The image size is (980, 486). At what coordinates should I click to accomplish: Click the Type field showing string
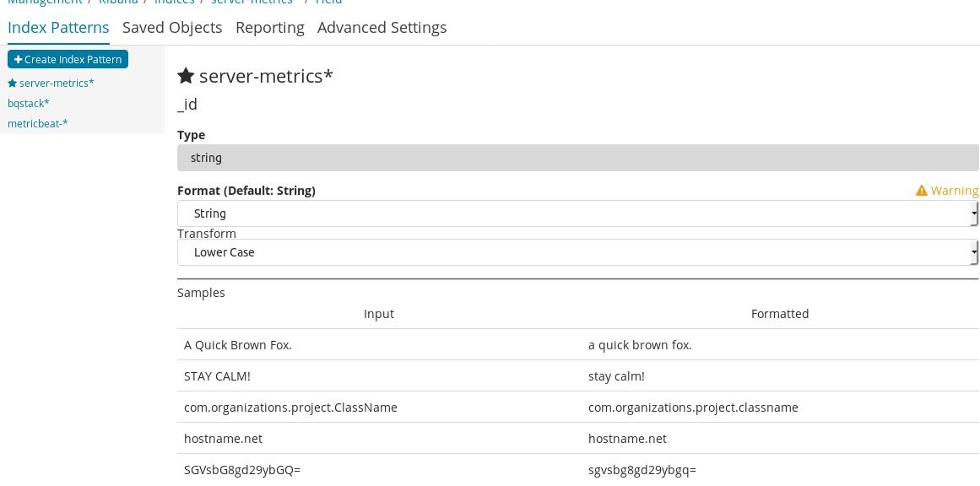pyautogui.click(x=577, y=158)
